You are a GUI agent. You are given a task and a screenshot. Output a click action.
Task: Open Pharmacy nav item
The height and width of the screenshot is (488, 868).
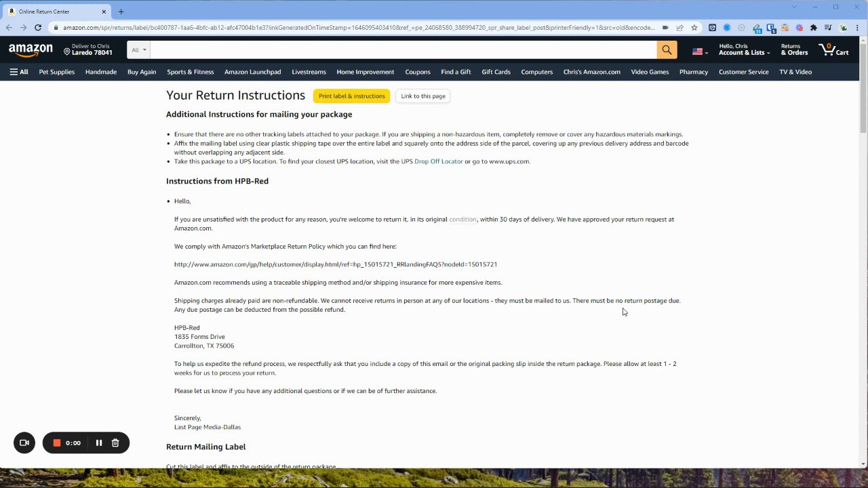(x=694, y=72)
